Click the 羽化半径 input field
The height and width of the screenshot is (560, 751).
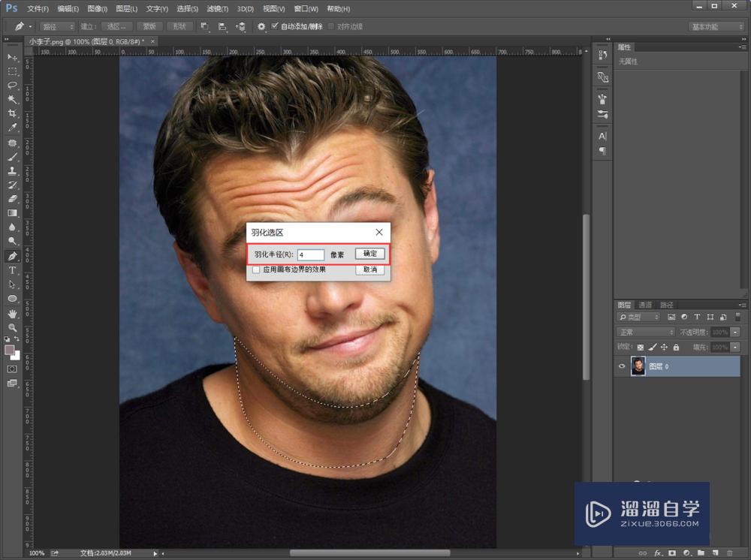(311, 255)
